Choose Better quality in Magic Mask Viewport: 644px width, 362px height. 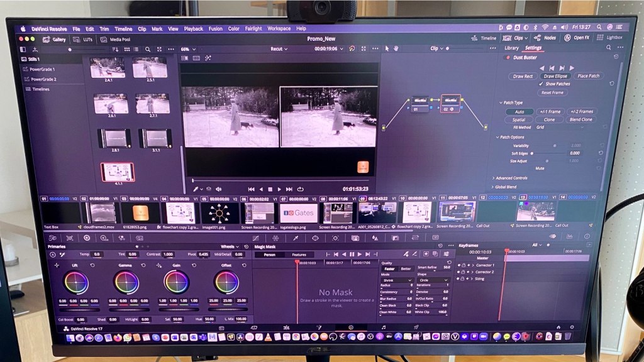[406, 269]
